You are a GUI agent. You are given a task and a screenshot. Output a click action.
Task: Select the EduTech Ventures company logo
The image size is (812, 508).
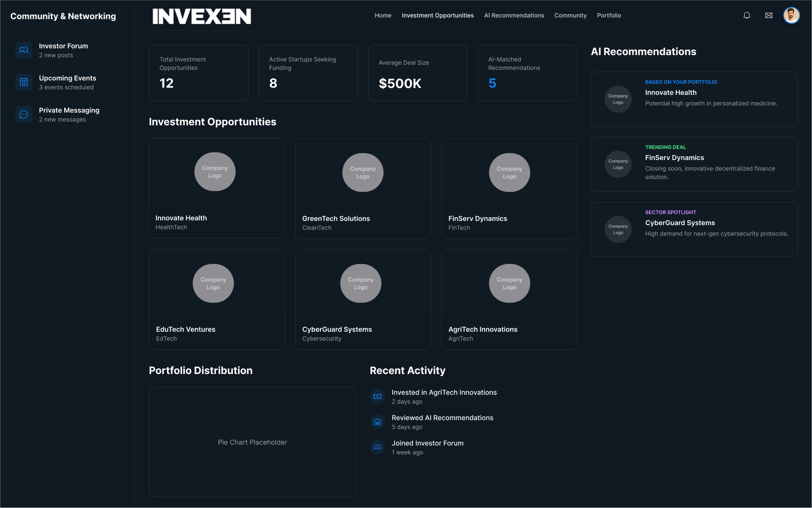[x=213, y=283]
